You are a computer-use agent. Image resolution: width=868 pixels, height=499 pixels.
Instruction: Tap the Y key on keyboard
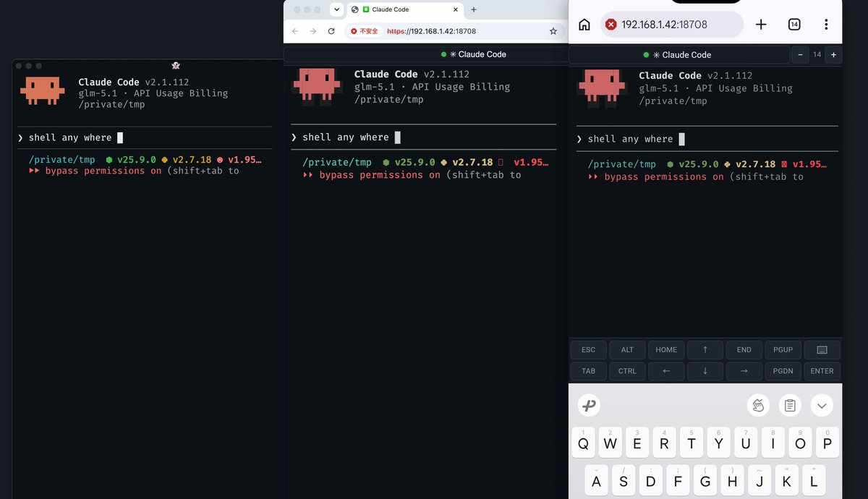pyautogui.click(x=719, y=442)
